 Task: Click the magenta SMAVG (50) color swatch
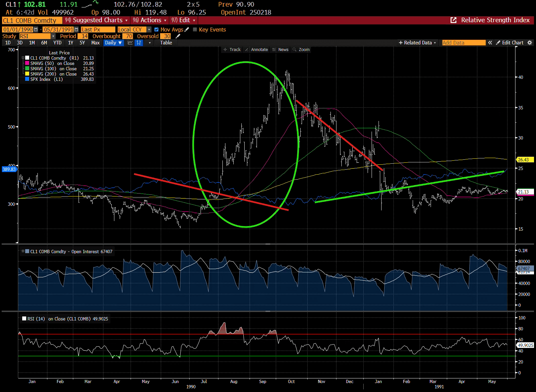point(27,63)
